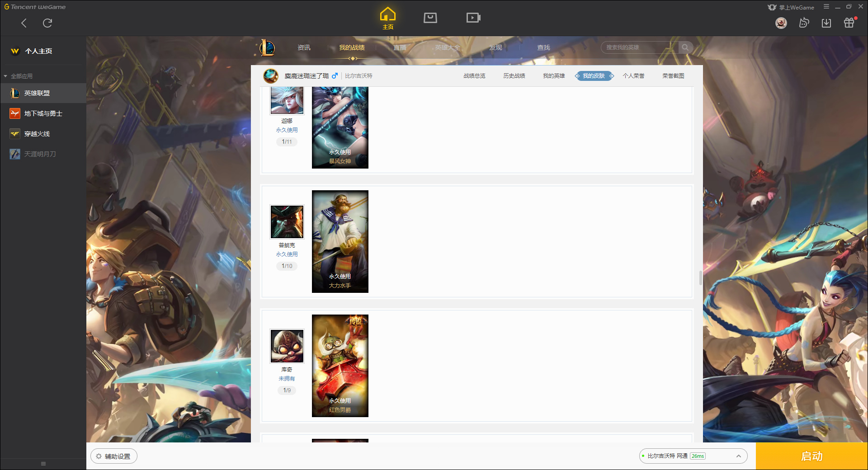Screen dimensions: 868x470
Task: Switch to 我的英雄 sub-tab
Action: [554, 76]
